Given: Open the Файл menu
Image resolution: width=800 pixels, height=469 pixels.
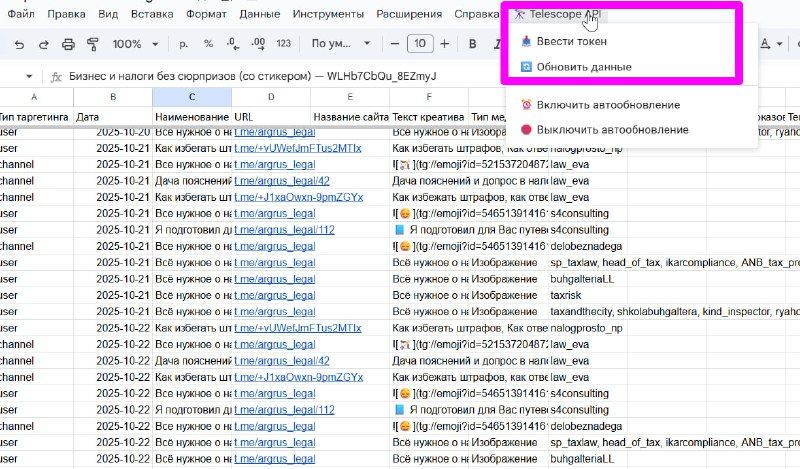Looking at the screenshot, I should coord(21,14).
